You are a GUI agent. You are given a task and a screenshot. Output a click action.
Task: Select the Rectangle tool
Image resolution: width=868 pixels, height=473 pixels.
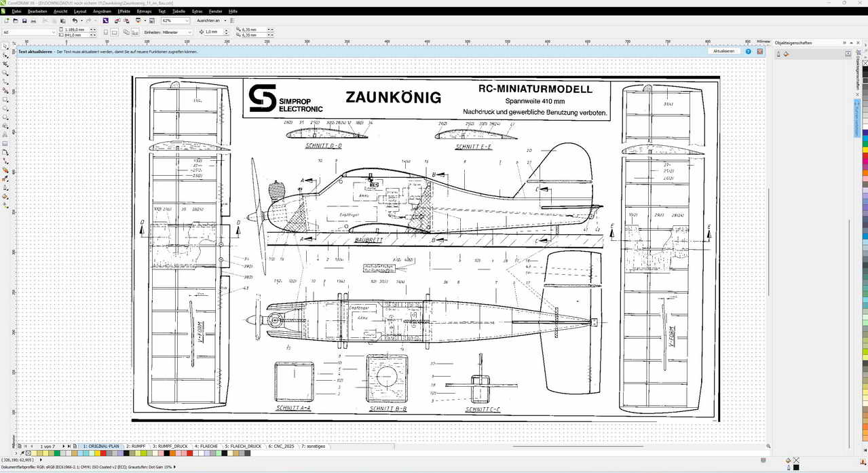[5, 100]
